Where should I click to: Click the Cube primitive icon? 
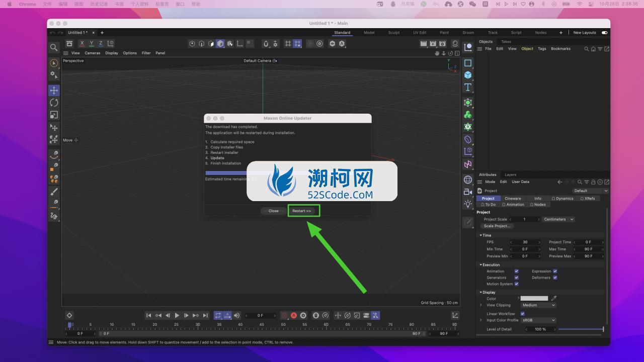point(468,75)
